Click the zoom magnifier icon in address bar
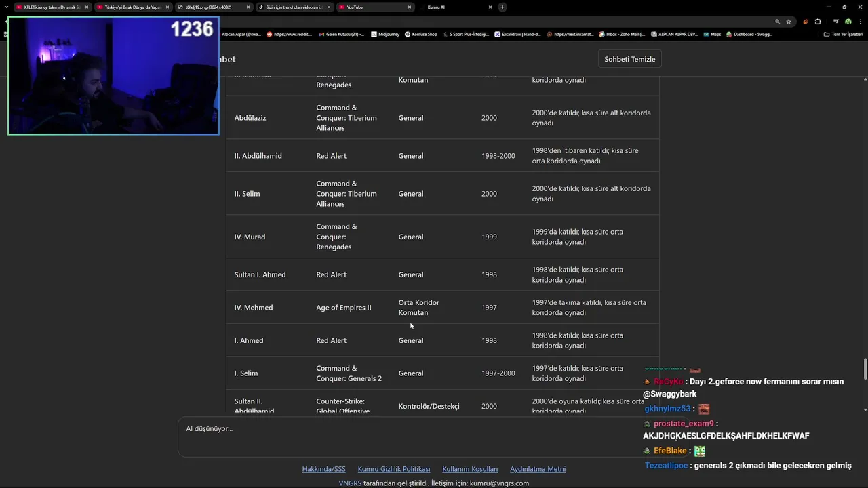Viewport: 868px width, 488px height. [777, 22]
